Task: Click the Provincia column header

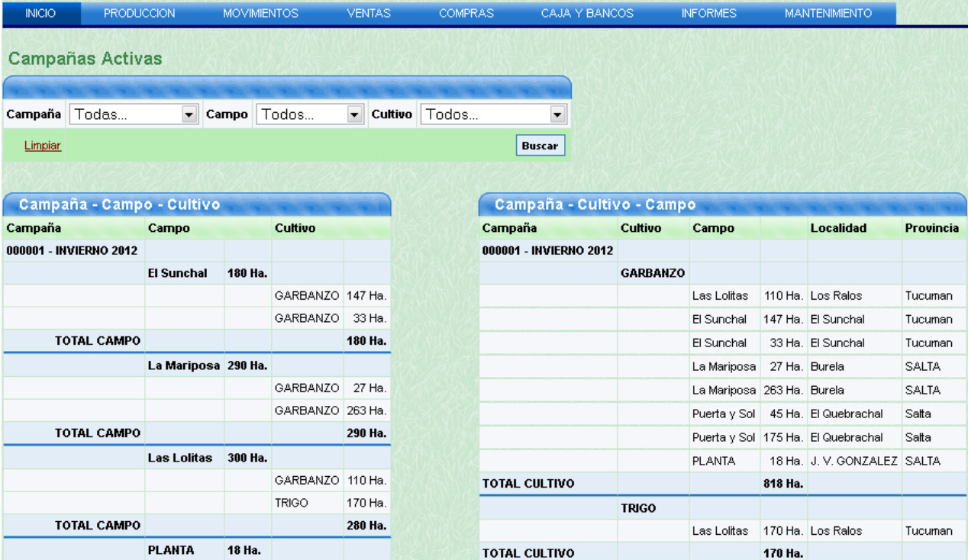Action: pyautogui.click(x=931, y=228)
